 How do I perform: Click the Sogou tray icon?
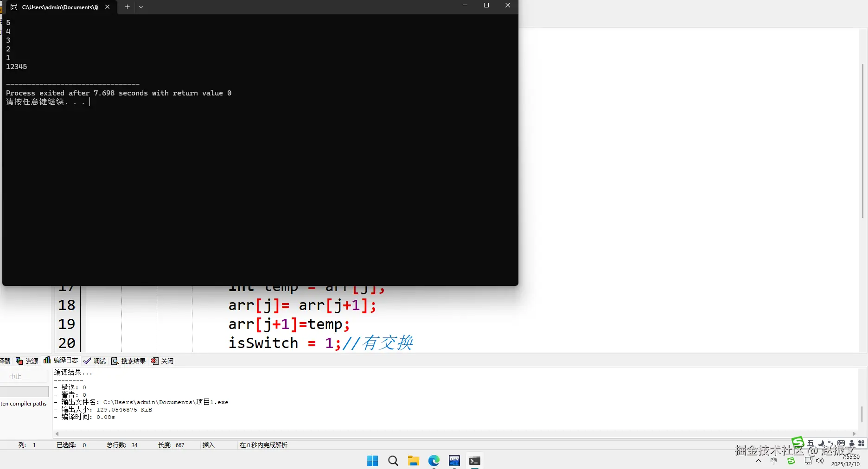[791, 461]
